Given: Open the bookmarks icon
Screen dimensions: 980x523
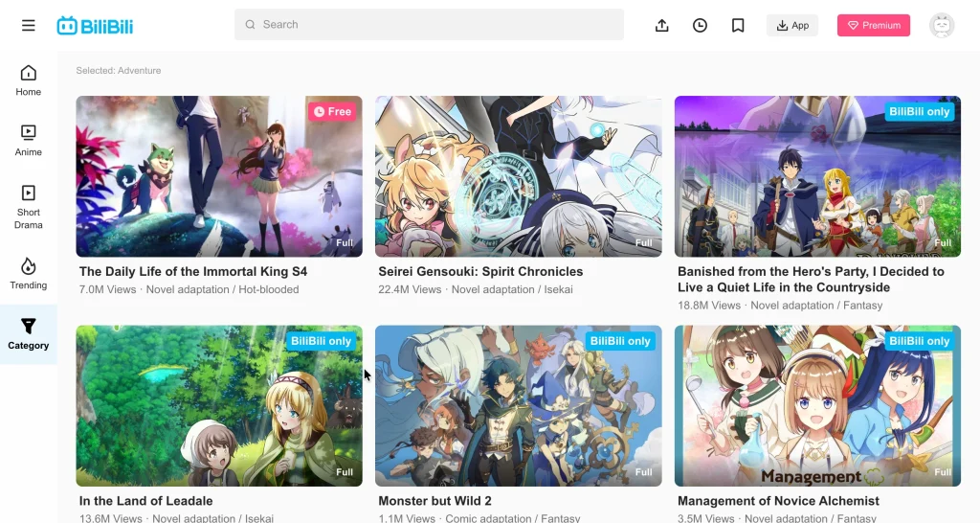Looking at the screenshot, I should click(738, 26).
